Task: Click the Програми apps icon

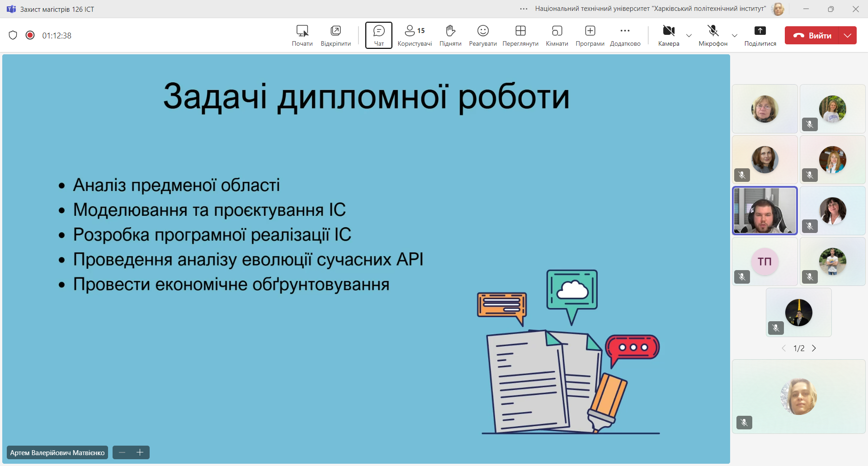Action: pos(590,35)
